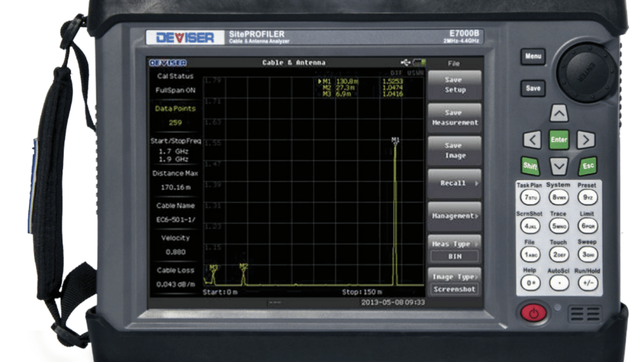Tap the 9 YZ Preset key
The height and width of the screenshot is (362, 644).
coord(588,198)
